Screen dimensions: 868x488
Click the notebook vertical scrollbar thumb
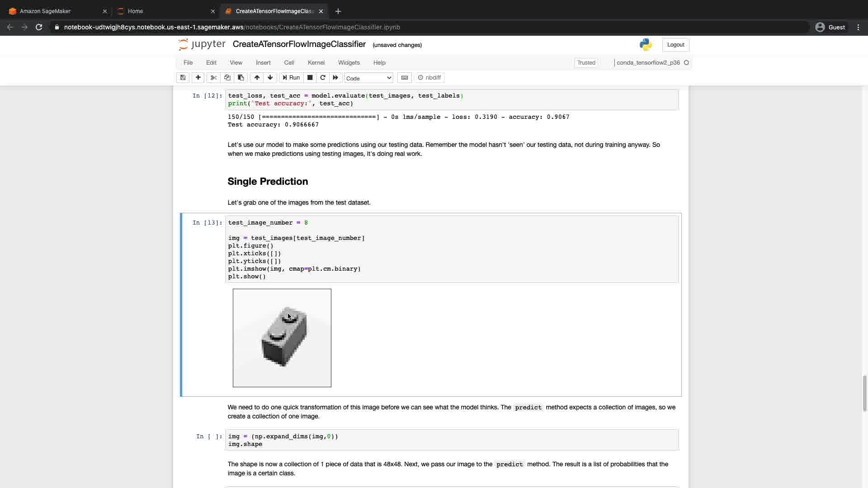(x=864, y=393)
